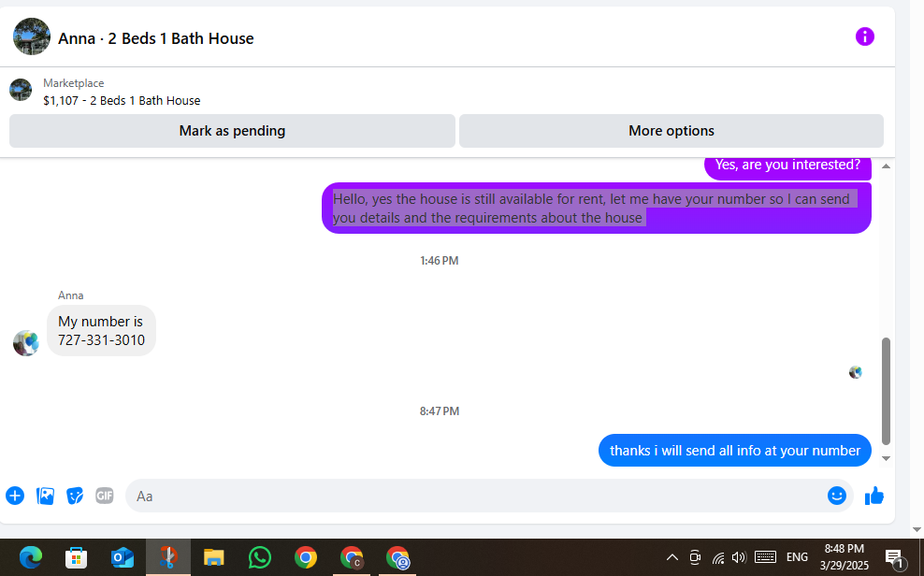Click the 'Yes, are you interested?' message

point(787,167)
